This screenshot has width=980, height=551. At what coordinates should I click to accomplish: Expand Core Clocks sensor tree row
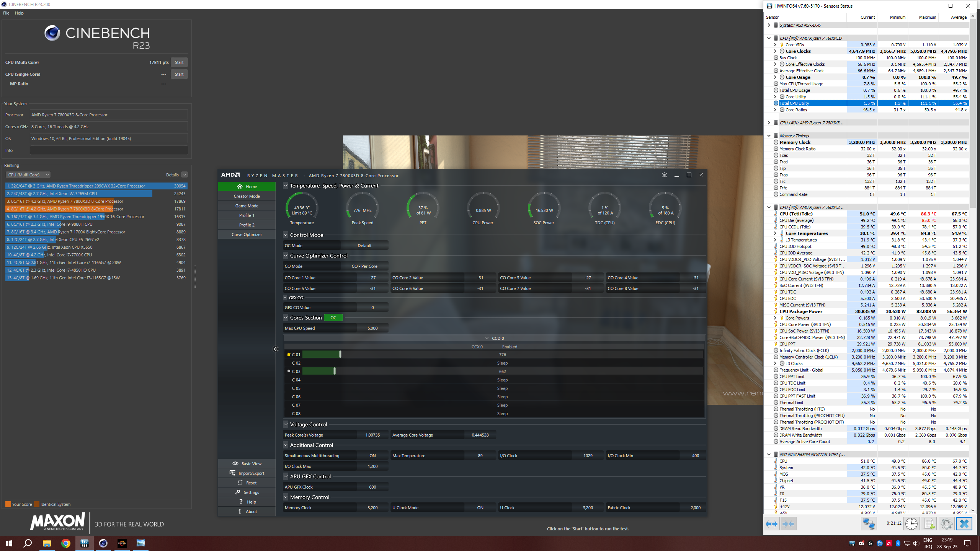point(775,51)
